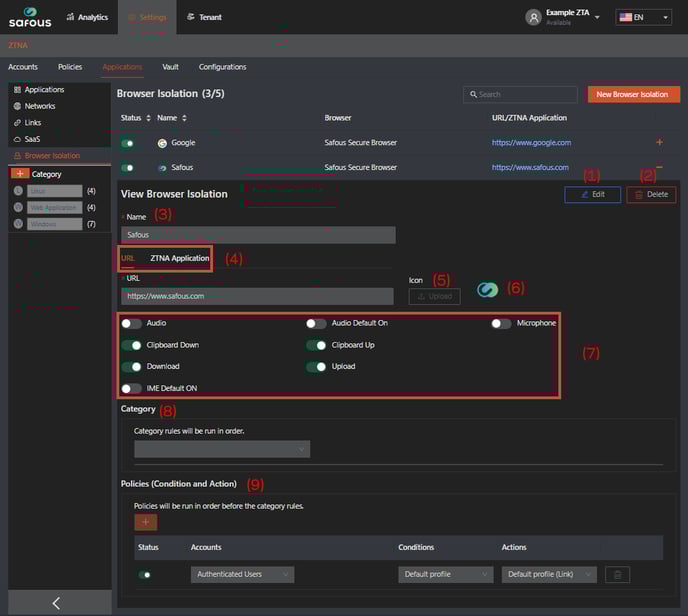The image size is (688, 616).
Task: Click the Browser Isolation lock icon
Action: tap(17, 156)
